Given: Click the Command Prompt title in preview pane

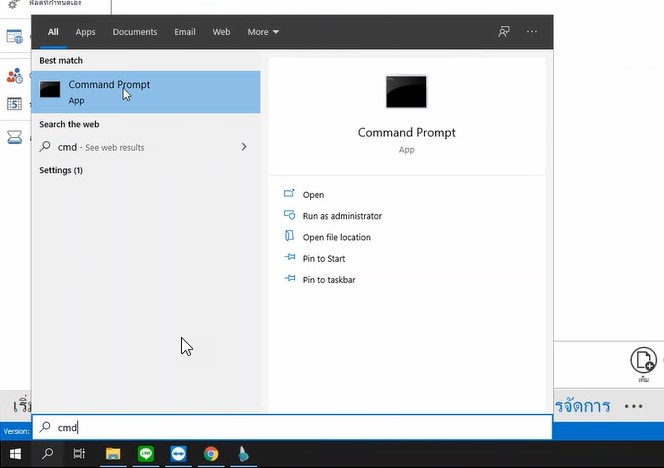Looking at the screenshot, I should (407, 132).
